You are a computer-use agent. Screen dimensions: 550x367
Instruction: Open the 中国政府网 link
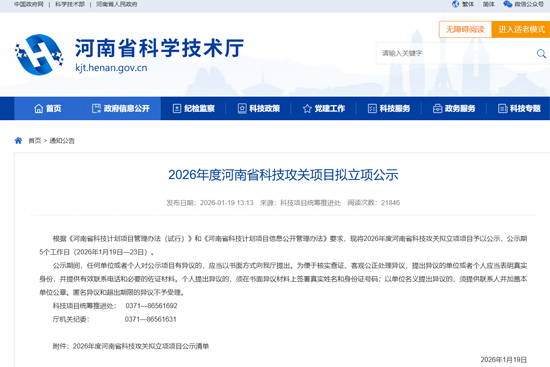click(x=29, y=4)
